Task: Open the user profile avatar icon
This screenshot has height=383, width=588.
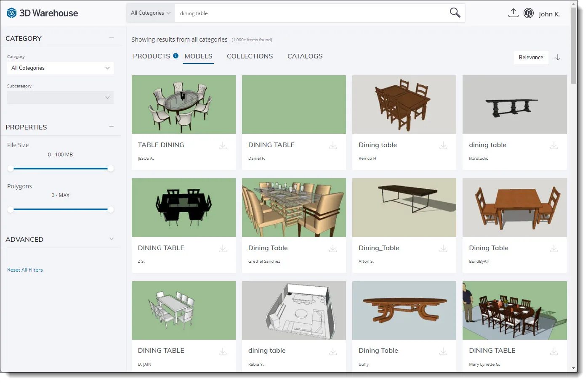Action: point(529,13)
